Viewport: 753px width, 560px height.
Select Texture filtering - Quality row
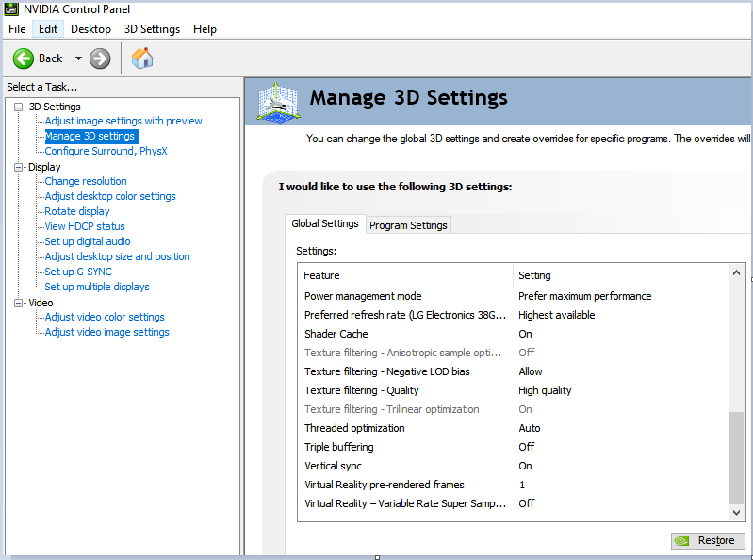[x=513, y=390]
